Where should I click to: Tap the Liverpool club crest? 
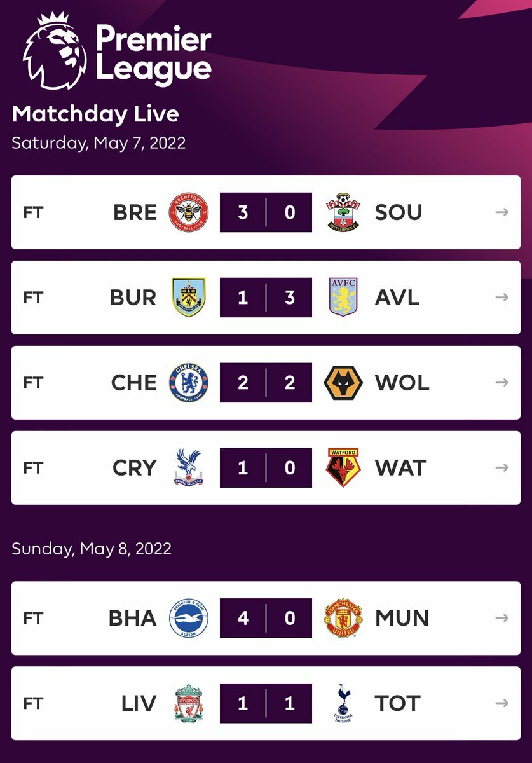tap(189, 703)
